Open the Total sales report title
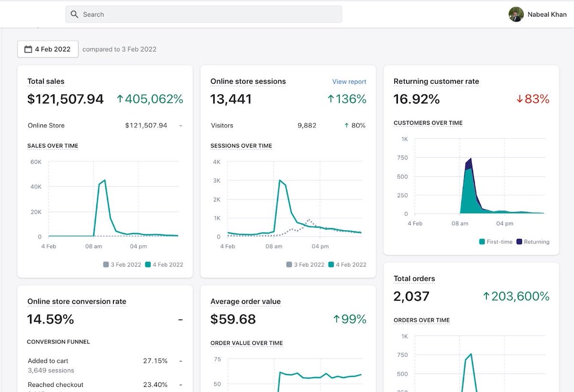This screenshot has height=392, width=574. point(46,81)
